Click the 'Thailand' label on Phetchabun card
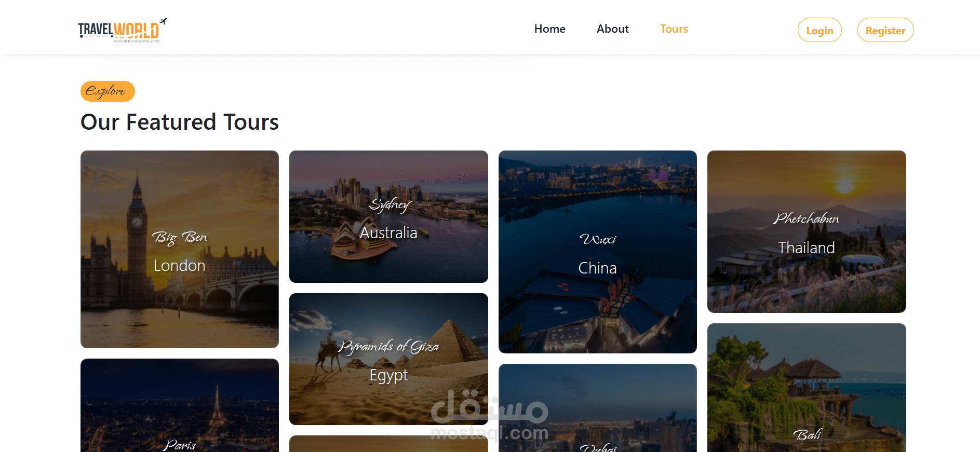Screen dimensions: 980x452 807,248
